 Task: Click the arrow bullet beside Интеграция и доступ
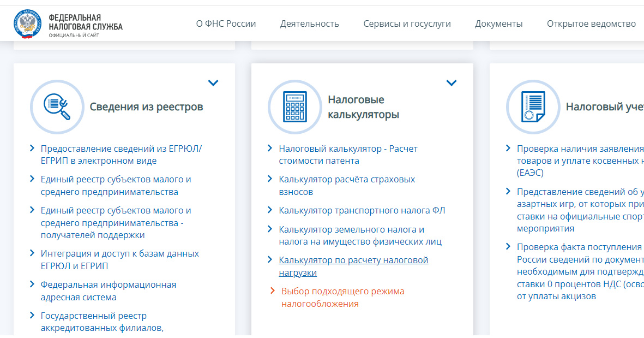32,253
